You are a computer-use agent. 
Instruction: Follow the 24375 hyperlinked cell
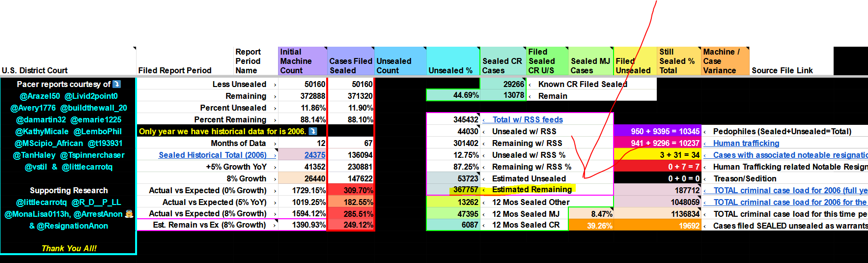pos(315,155)
